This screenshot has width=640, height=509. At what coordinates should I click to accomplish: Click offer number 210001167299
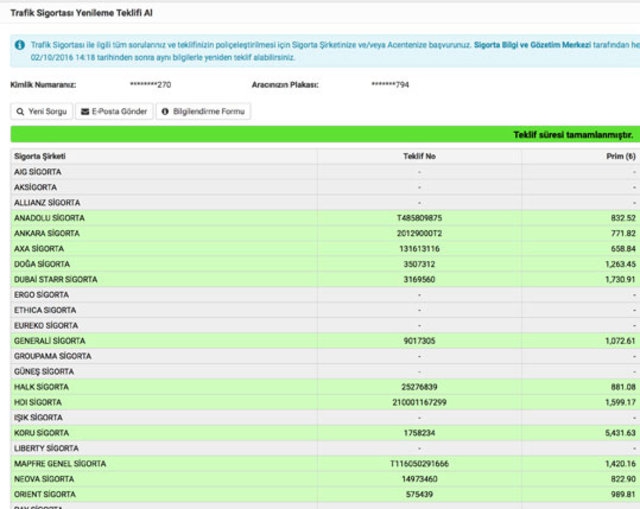point(419,402)
